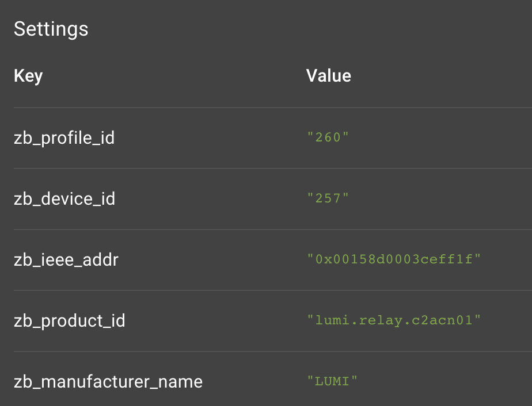Click the 0x00158d0003ceff1f address value
This screenshot has height=406, width=532.
tap(394, 260)
